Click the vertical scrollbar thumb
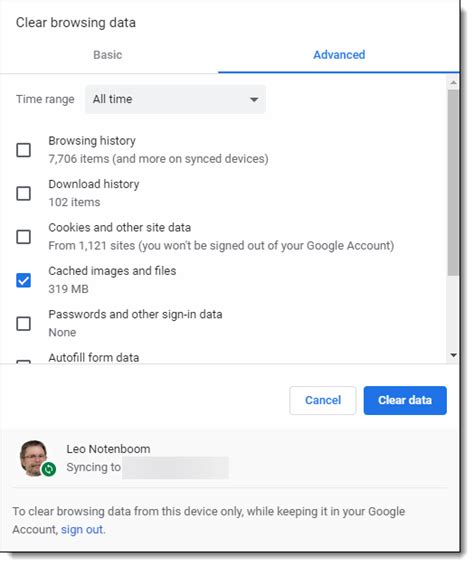 (453, 183)
